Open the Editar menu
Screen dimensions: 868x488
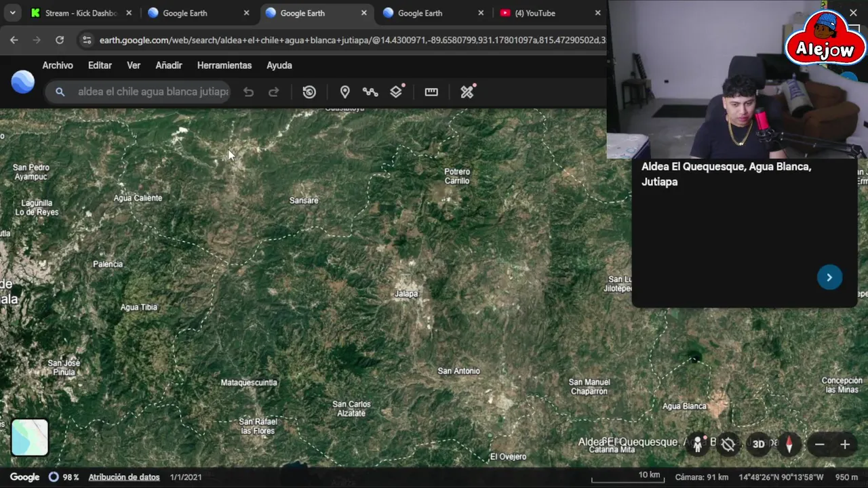coord(100,65)
